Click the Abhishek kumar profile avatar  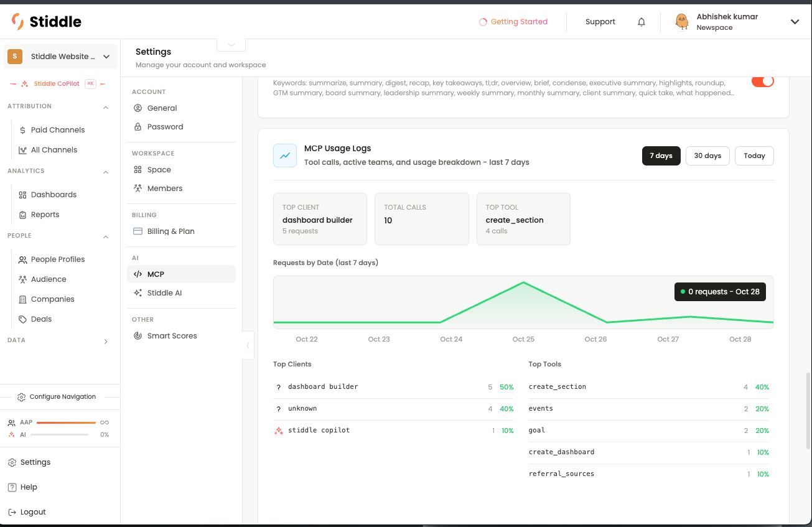(682, 22)
